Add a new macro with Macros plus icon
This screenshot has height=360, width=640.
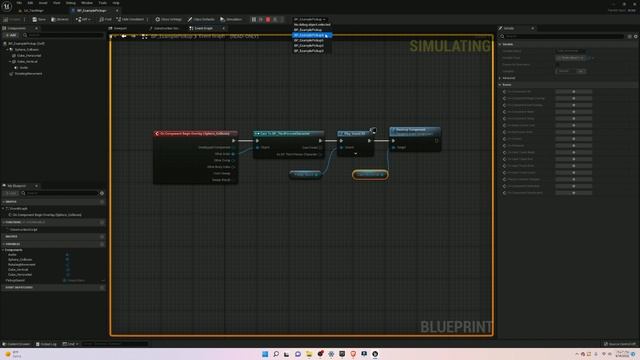pyautogui.click(x=102, y=236)
